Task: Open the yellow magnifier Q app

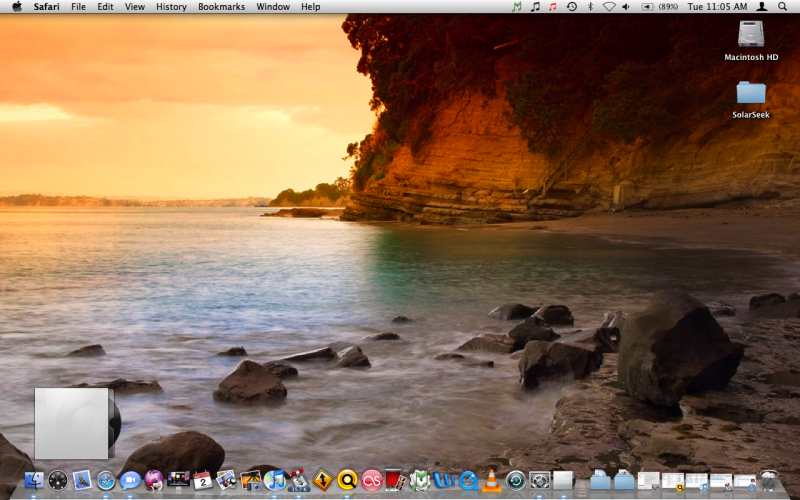Action: coord(347,480)
